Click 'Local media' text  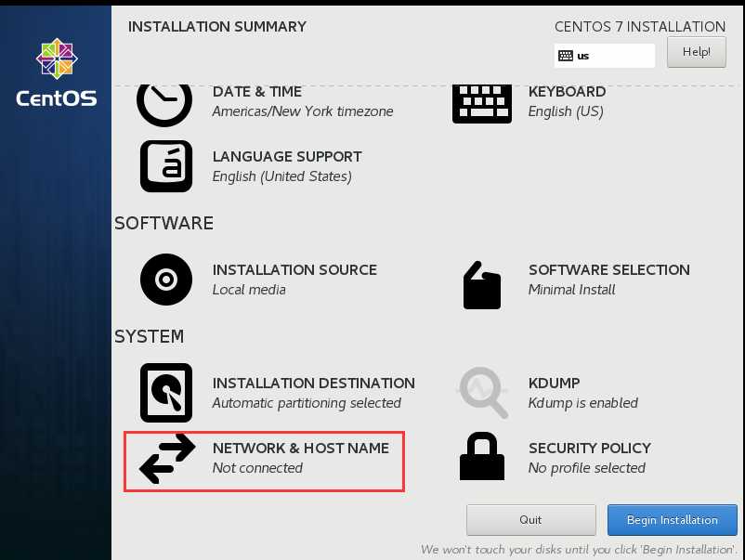point(249,290)
